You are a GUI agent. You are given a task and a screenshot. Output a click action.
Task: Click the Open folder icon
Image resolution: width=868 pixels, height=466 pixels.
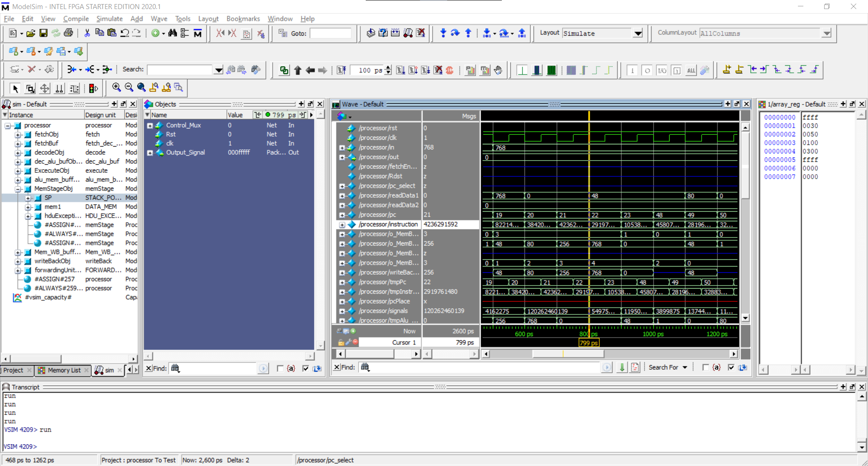31,33
